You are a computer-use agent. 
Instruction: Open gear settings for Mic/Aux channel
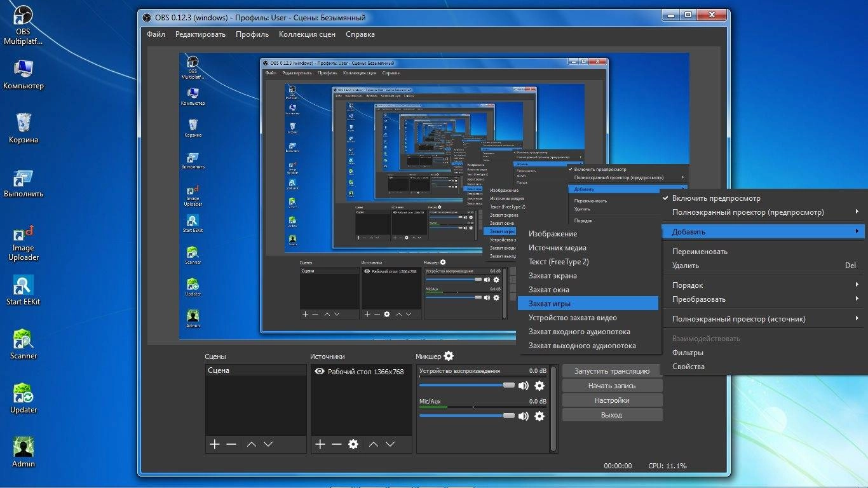539,416
